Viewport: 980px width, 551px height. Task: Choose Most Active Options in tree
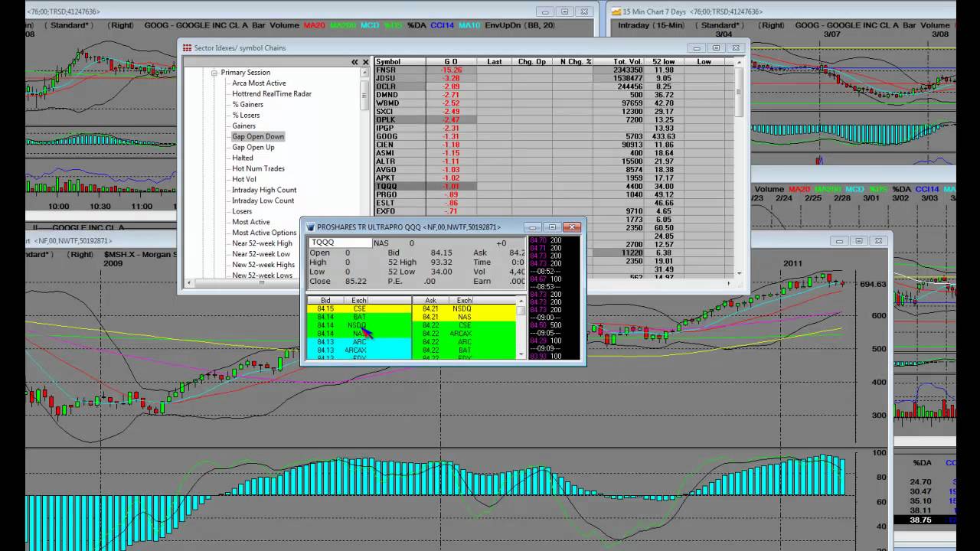[x=263, y=233]
